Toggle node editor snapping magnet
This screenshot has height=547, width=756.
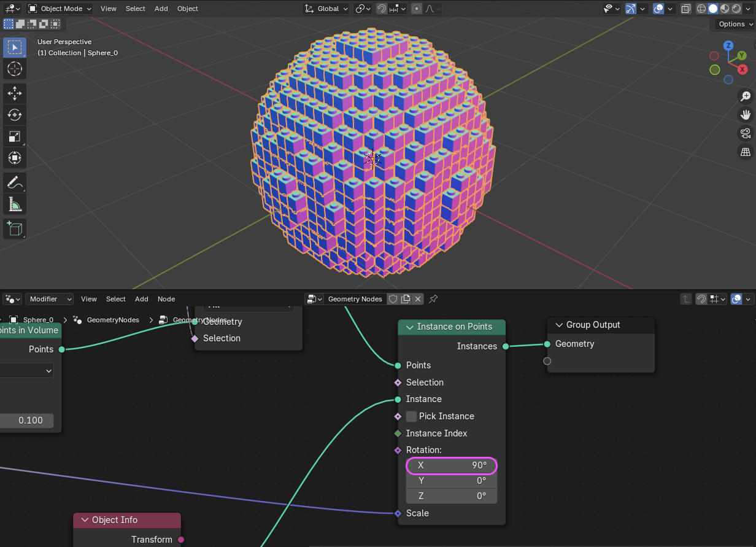click(x=701, y=299)
